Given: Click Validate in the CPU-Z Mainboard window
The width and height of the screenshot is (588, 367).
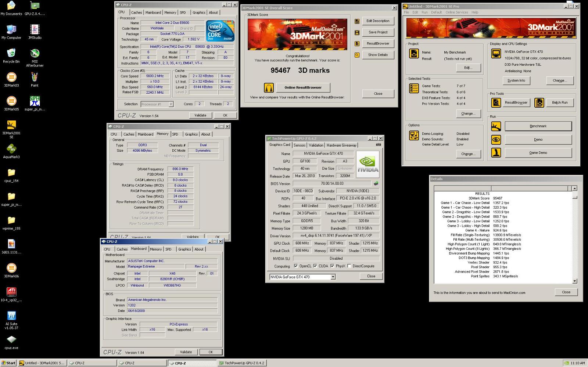Looking at the screenshot, I should [x=186, y=352].
